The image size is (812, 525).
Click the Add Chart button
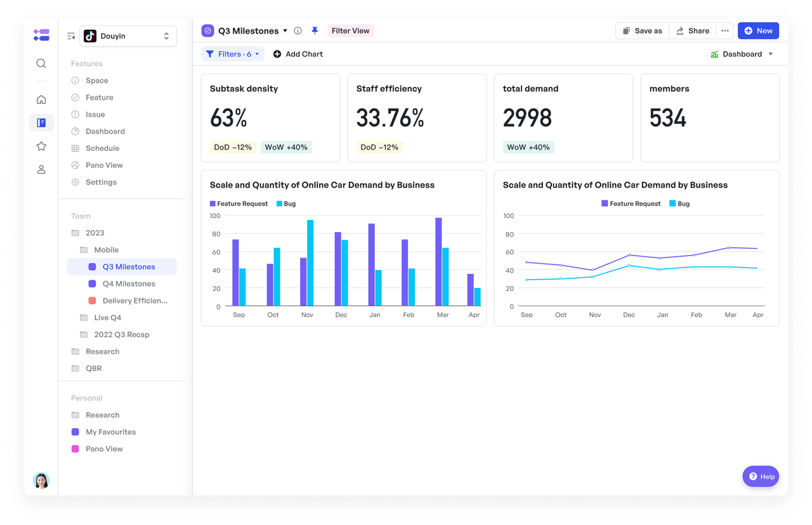tap(298, 55)
